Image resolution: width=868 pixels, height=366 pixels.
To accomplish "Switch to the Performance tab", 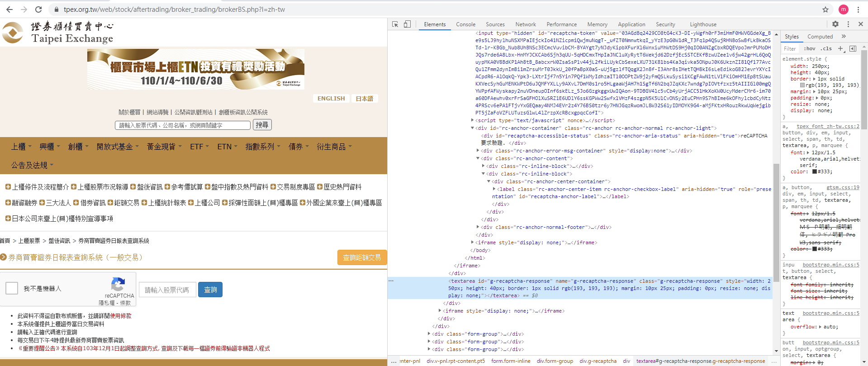I will point(561,24).
